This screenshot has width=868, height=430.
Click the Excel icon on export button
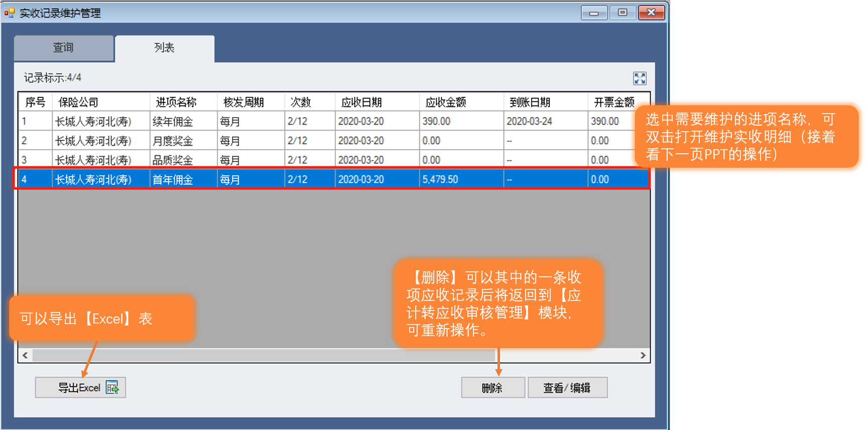(x=112, y=388)
